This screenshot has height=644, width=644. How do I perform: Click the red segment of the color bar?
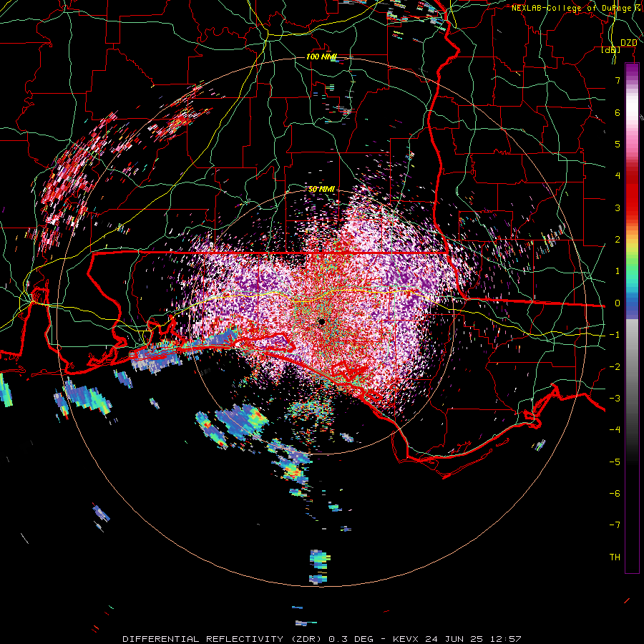(632, 193)
